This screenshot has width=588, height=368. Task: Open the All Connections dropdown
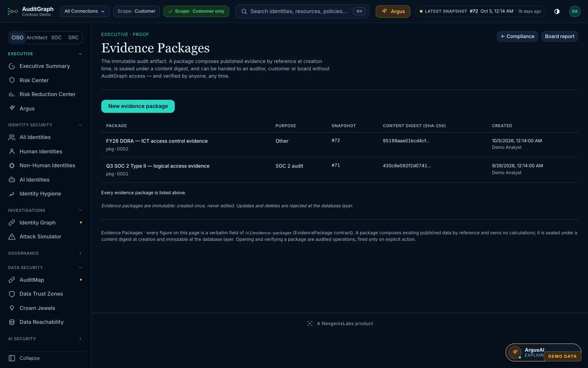click(85, 11)
